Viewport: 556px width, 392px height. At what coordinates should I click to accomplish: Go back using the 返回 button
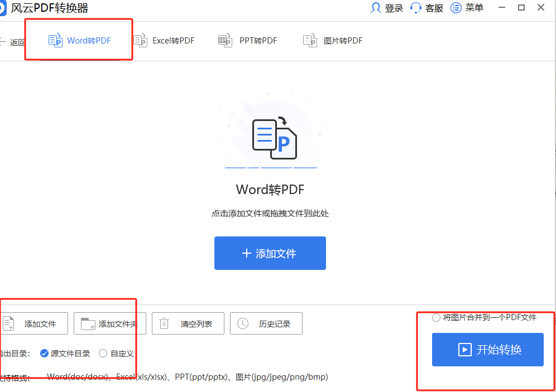tap(12, 42)
